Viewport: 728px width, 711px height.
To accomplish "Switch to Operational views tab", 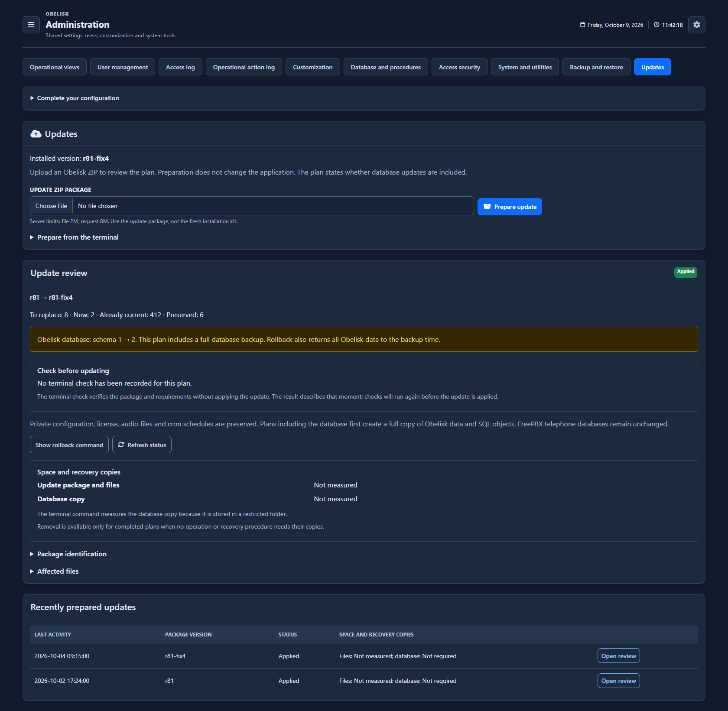I will coord(55,67).
